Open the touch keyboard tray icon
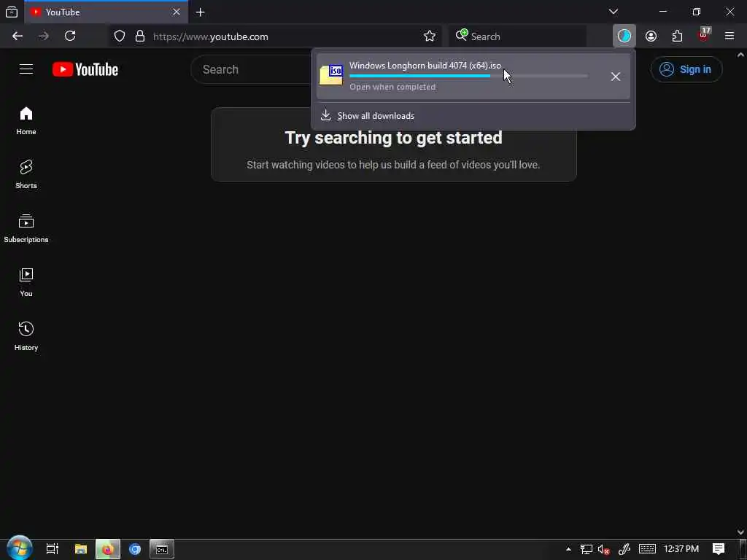 pyautogui.click(x=647, y=549)
